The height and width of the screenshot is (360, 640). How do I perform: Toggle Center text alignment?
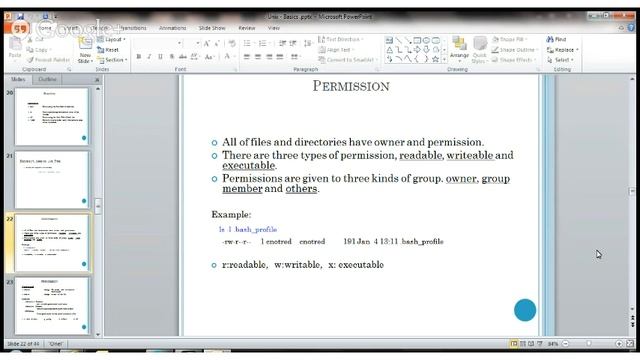tap(258, 57)
